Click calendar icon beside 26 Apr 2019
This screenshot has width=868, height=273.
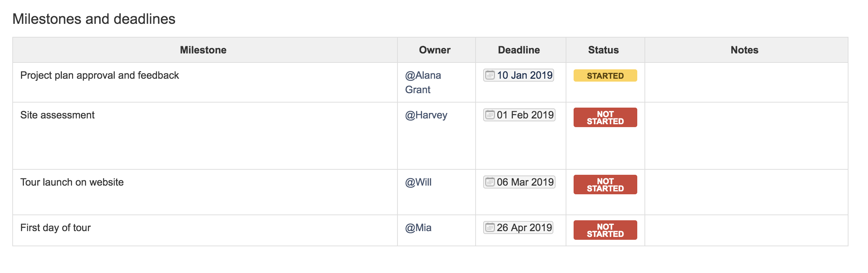[x=490, y=227]
